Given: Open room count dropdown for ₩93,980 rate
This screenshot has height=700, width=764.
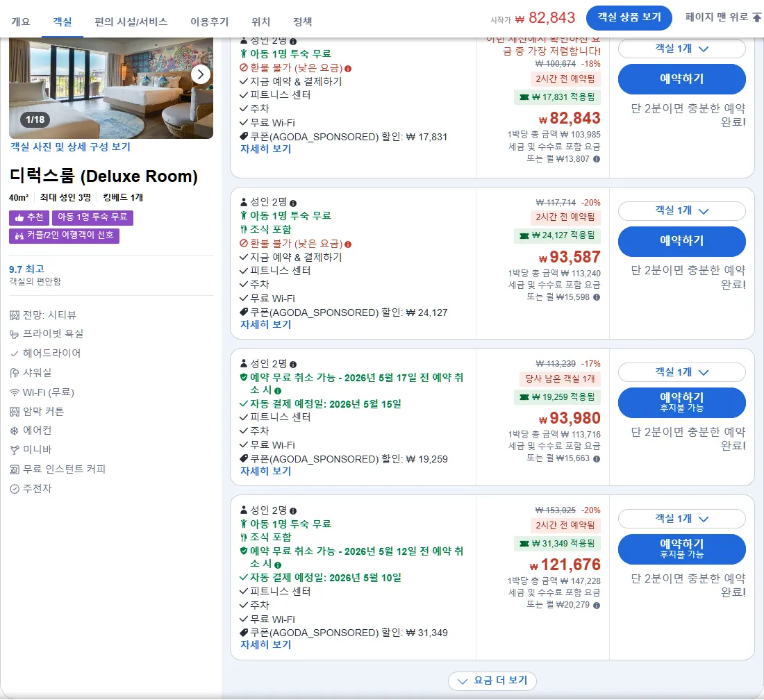Looking at the screenshot, I should [681, 372].
